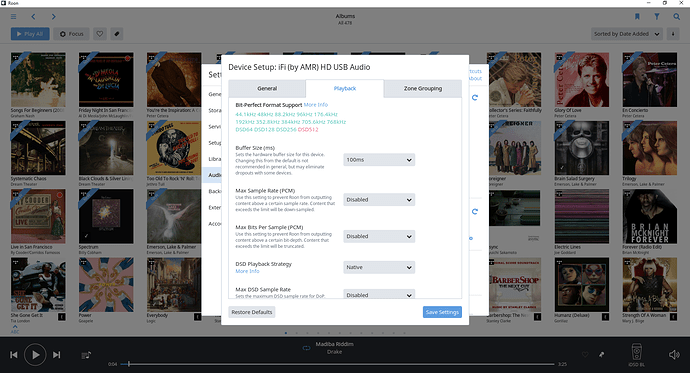Open Live in San Francisco album cover
The image size is (690, 373).
click(x=38, y=216)
